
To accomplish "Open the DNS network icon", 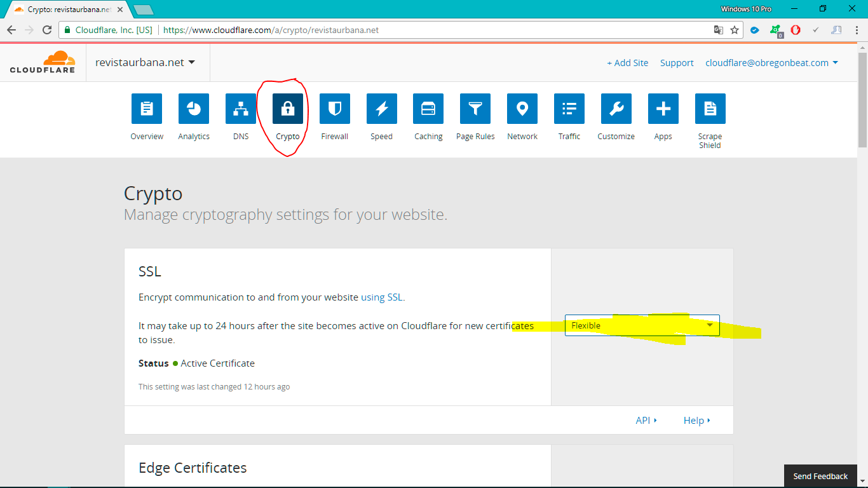I will click(x=241, y=109).
